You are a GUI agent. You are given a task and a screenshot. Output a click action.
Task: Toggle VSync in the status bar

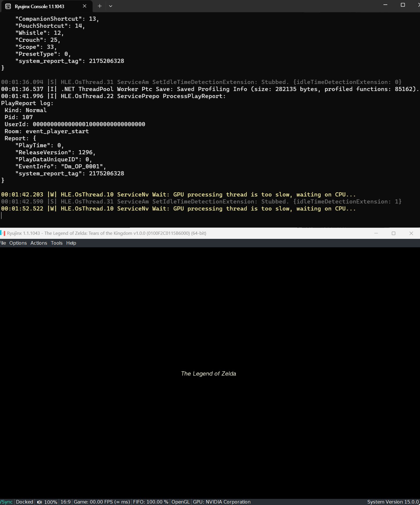point(6,502)
